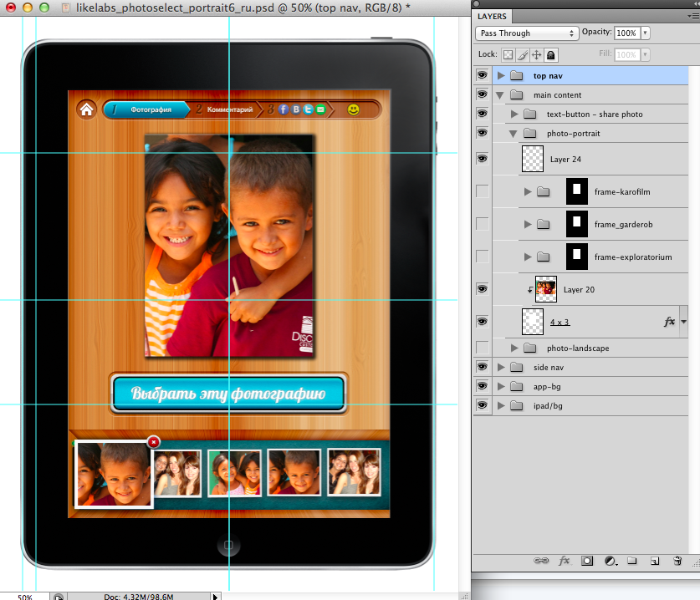This screenshot has height=600, width=700.
Task: Hide the top nav layer group
Action: tap(482, 75)
